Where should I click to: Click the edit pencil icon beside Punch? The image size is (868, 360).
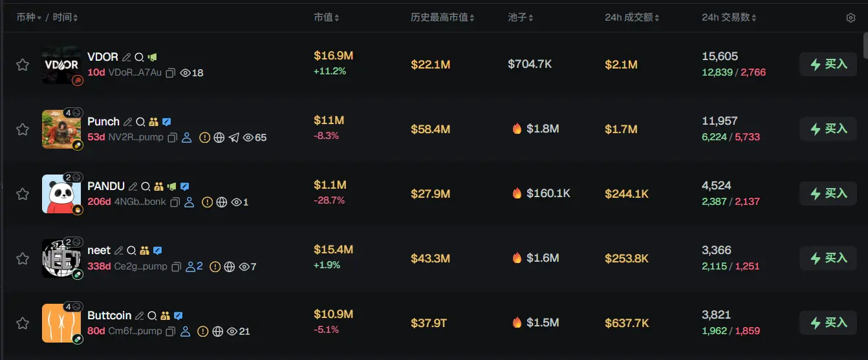click(x=128, y=122)
